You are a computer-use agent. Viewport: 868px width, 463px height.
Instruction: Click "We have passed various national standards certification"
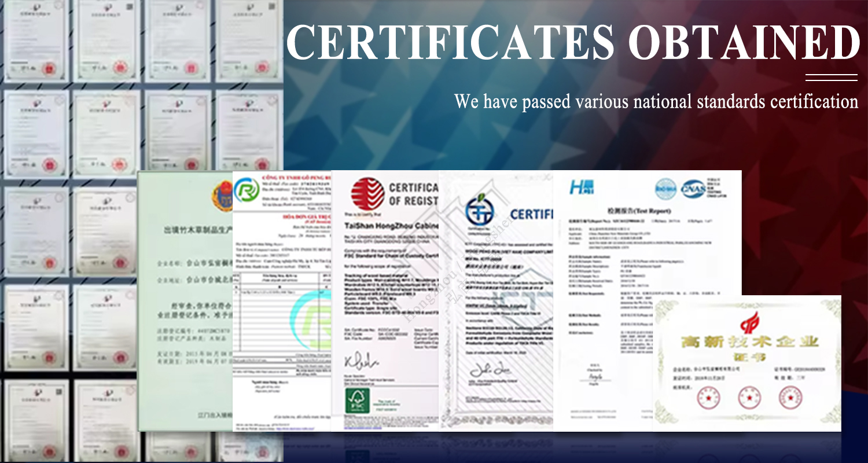pos(656,101)
